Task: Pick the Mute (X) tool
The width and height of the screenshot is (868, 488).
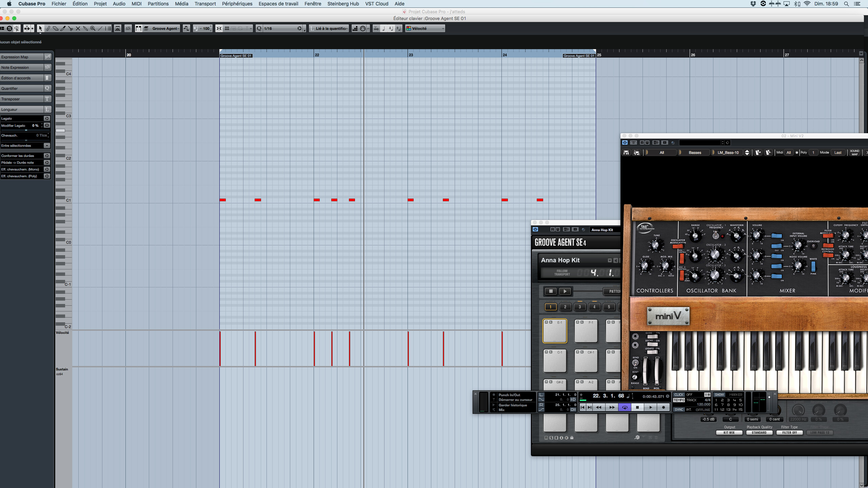Action: click(78, 28)
